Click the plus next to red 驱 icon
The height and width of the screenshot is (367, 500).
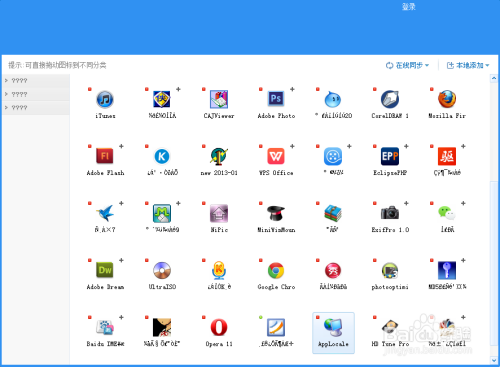point(463,146)
